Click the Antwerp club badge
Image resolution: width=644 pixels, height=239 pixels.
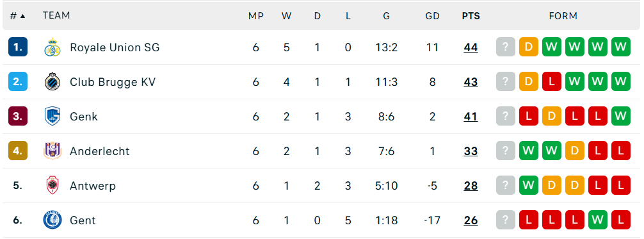52,186
